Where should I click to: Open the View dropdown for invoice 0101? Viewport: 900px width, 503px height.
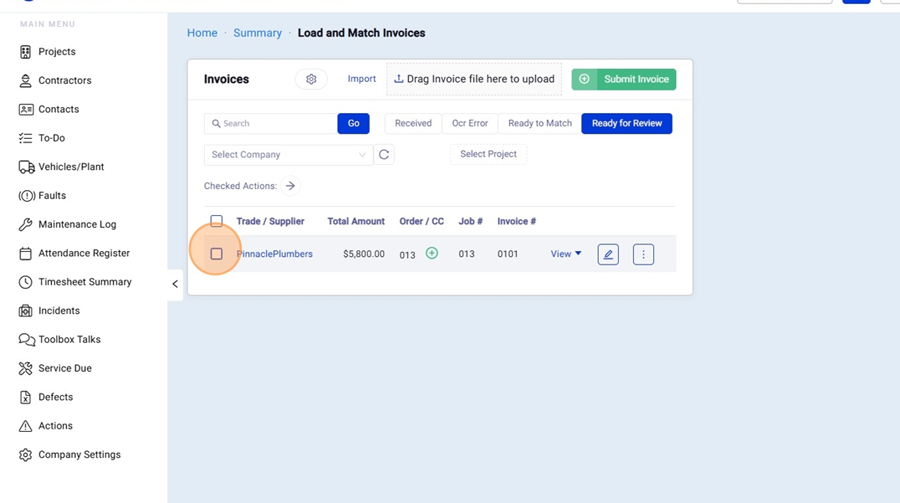566,254
